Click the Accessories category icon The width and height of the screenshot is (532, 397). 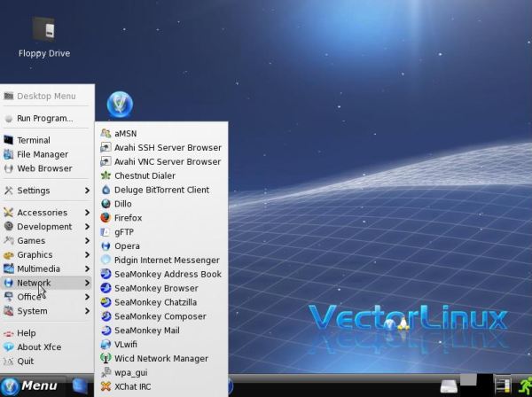[x=9, y=213]
